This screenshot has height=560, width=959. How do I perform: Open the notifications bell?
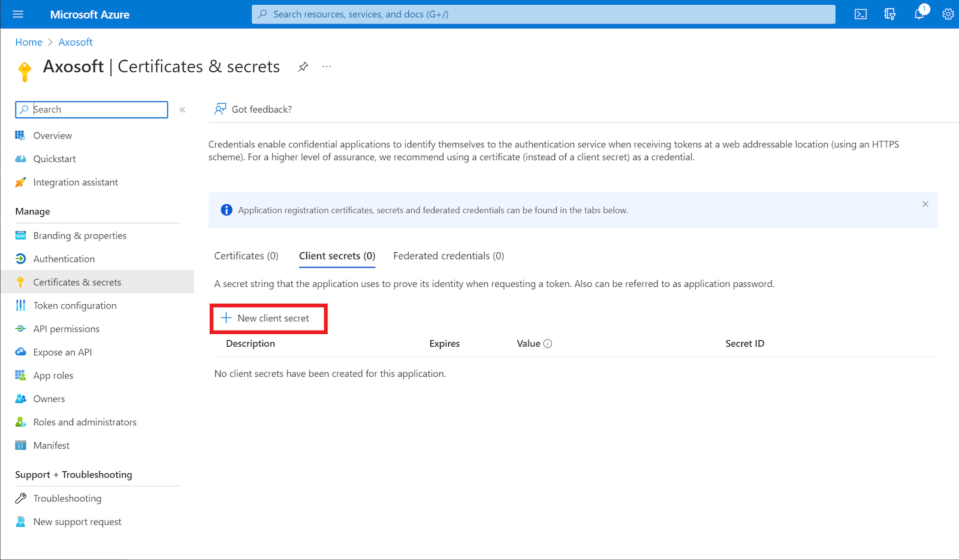(x=919, y=14)
